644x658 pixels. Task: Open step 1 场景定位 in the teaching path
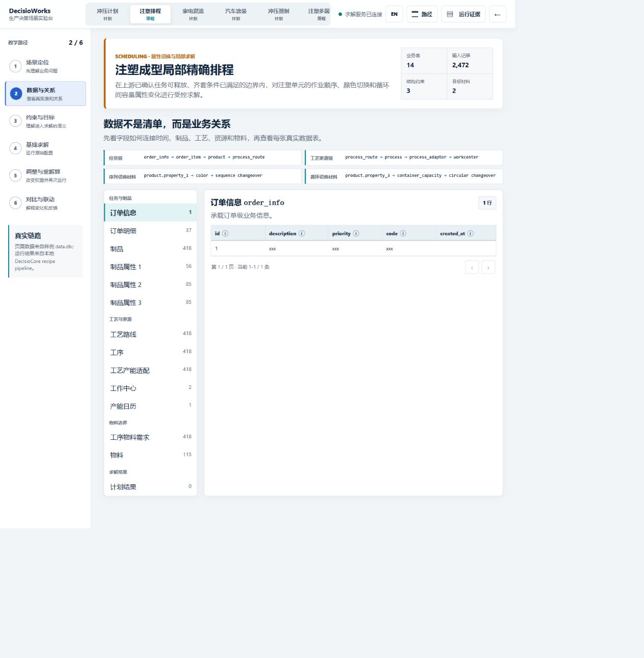[45, 66]
